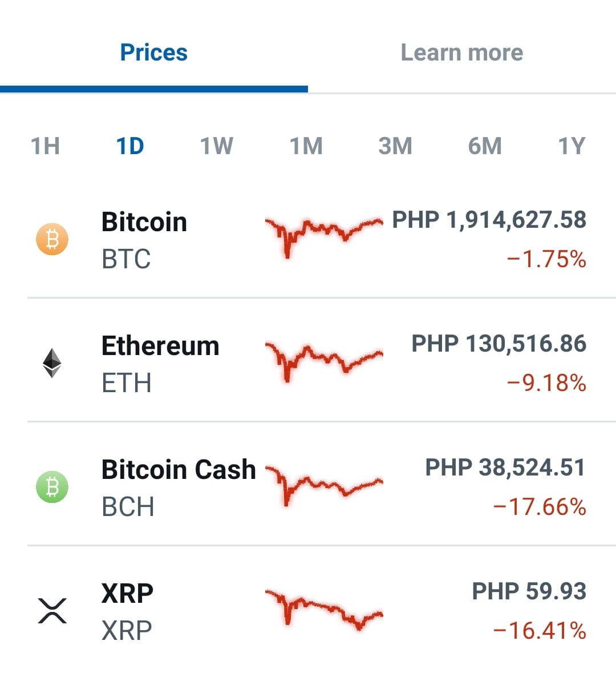This screenshot has height=677, width=616.
Task: Pick the 1Y time range
Action: 572,146
